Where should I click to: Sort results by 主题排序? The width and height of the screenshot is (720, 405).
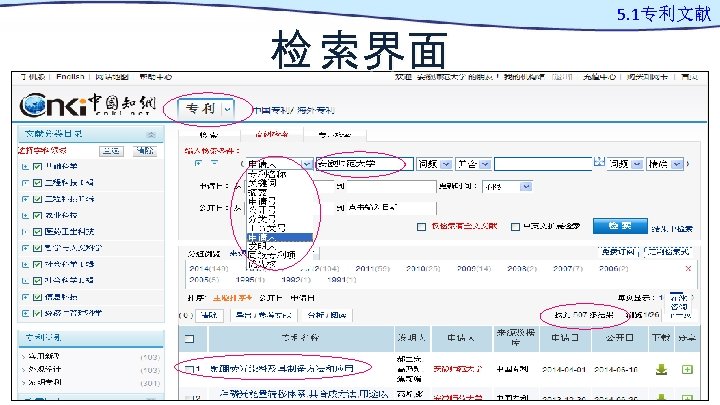pos(232,298)
